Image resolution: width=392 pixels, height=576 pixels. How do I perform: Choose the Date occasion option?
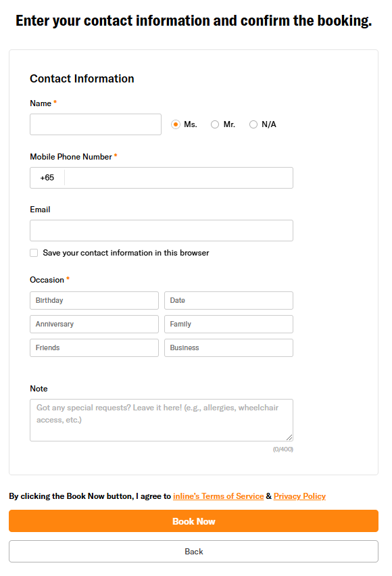point(228,300)
